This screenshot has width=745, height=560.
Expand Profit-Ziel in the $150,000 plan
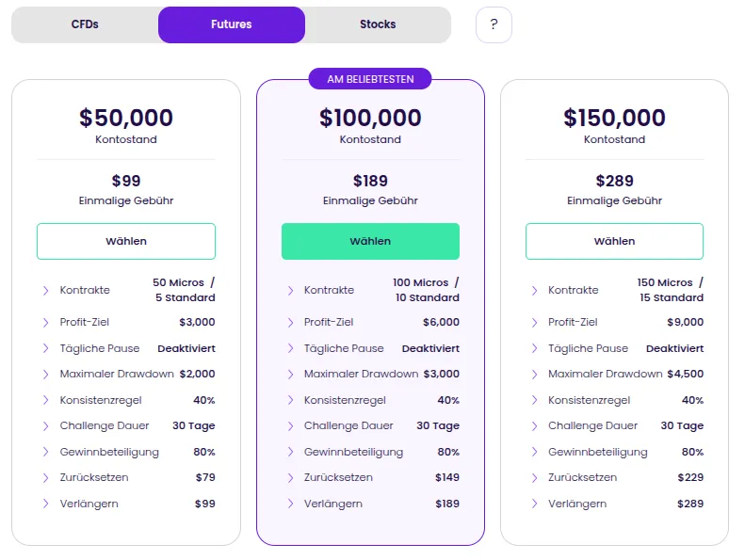(534, 323)
